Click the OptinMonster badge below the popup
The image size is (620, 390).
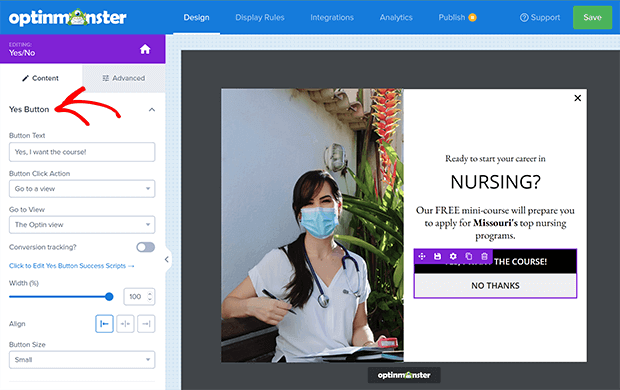pos(404,375)
